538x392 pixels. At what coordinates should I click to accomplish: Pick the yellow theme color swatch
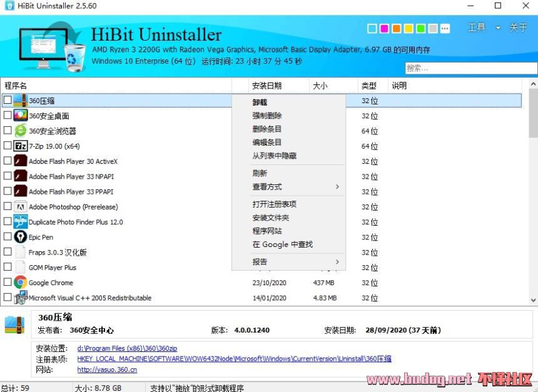pos(409,29)
